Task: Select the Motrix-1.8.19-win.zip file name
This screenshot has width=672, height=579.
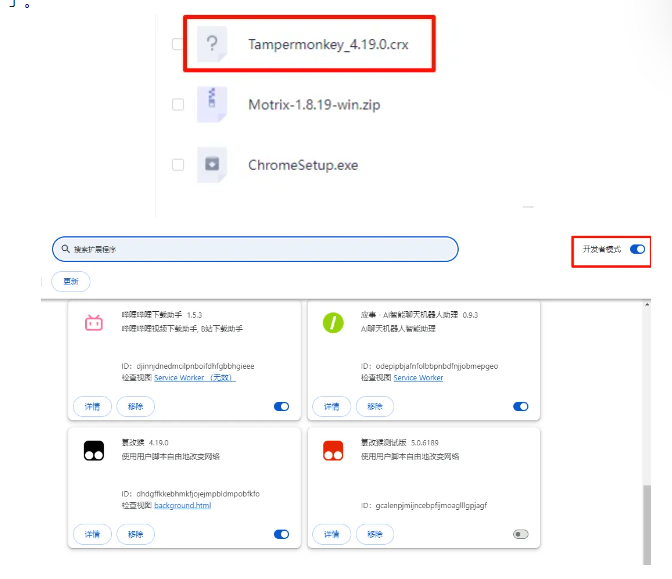Action: coord(314,105)
